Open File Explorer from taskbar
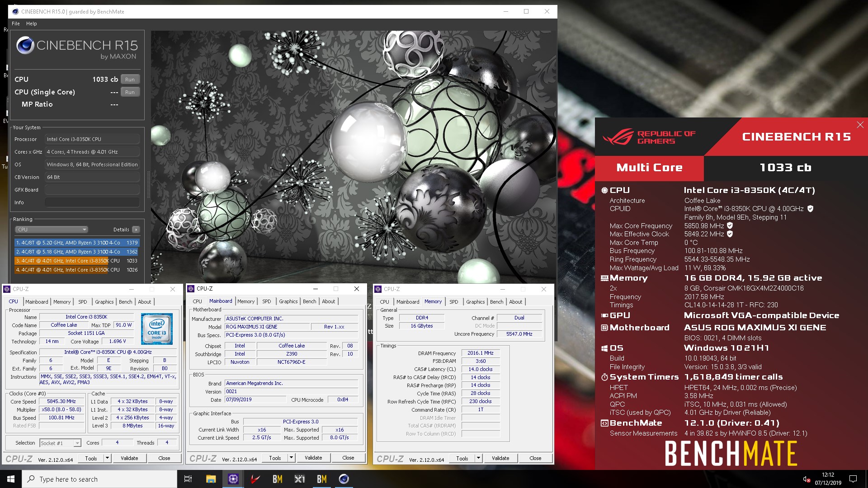This screenshot has width=868, height=488. click(211, 479)
